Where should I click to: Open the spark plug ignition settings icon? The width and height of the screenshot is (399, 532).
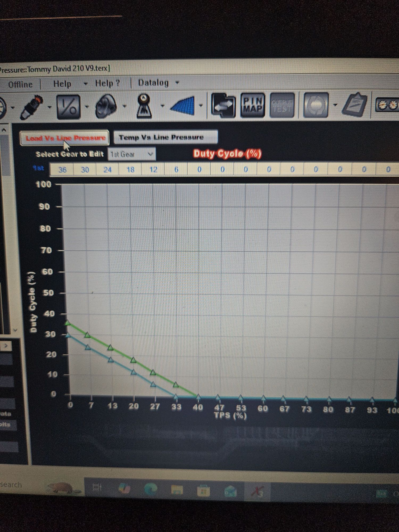click(x=32, y=107)
